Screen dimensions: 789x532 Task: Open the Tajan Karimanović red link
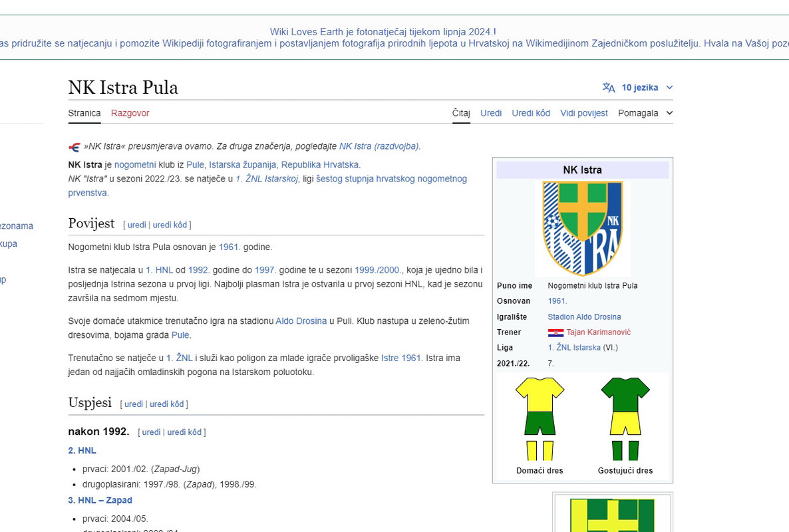598,332
